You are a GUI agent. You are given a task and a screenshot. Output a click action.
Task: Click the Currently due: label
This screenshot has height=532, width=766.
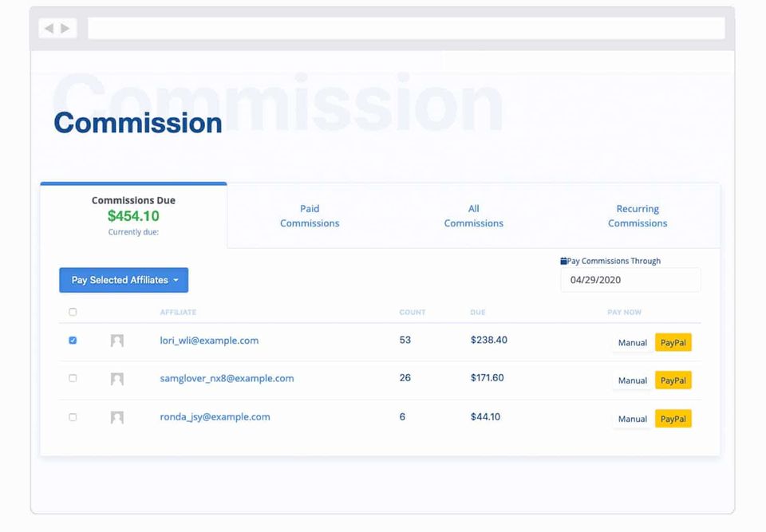pos(133,232)
